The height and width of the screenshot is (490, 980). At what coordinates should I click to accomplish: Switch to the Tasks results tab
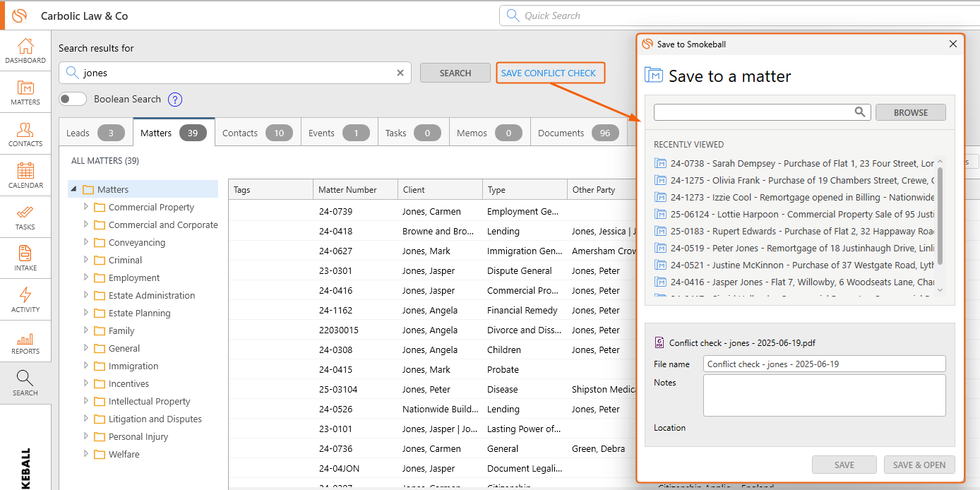coord(413,133)
